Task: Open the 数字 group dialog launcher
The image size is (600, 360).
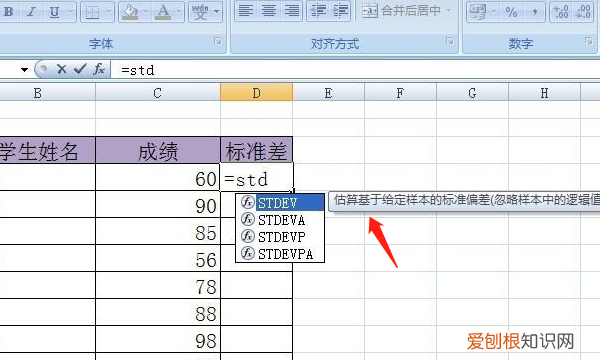Action: (x=589, y=41)
